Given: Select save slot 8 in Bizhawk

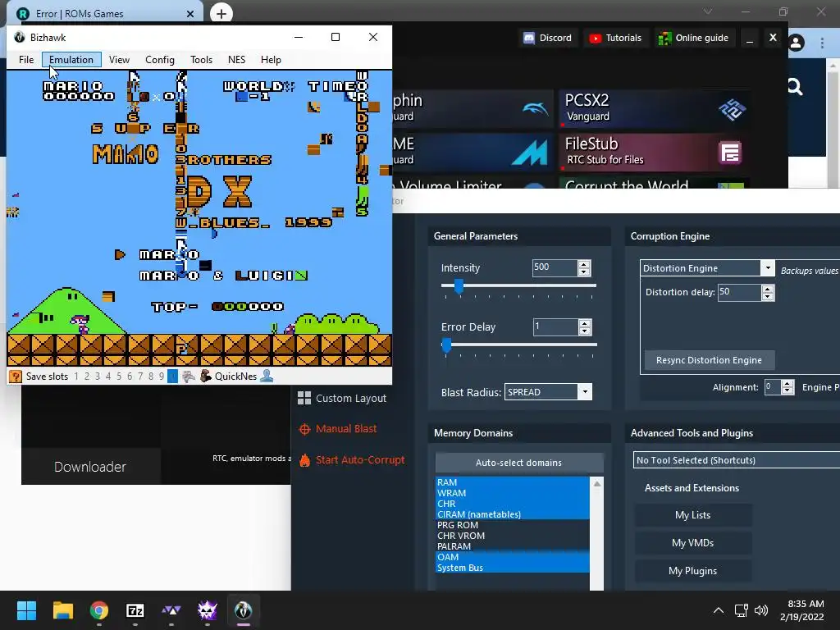Looking at the screenshot, I should (151, 377).
